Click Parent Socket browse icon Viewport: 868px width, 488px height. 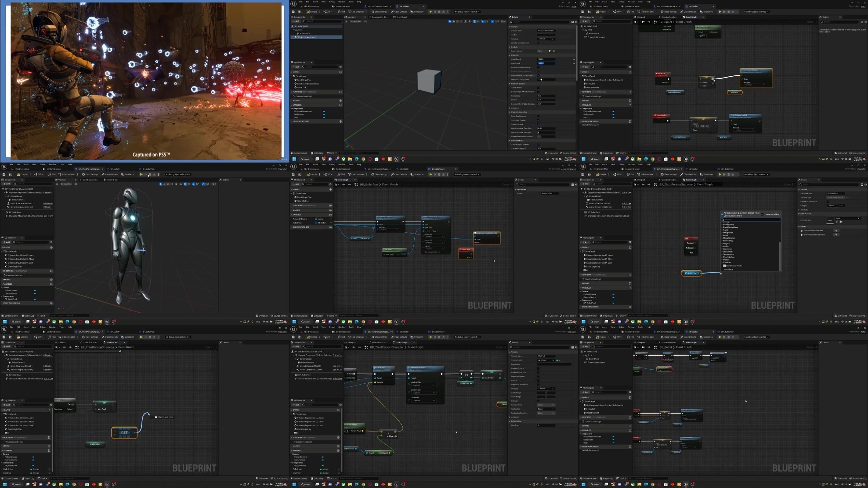549,51
